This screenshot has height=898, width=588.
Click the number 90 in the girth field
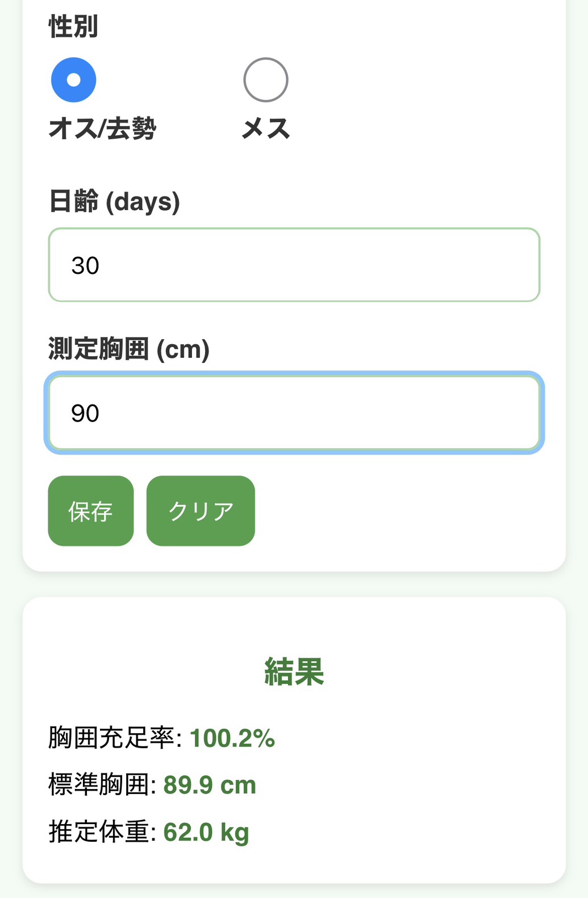click(85, 414)
